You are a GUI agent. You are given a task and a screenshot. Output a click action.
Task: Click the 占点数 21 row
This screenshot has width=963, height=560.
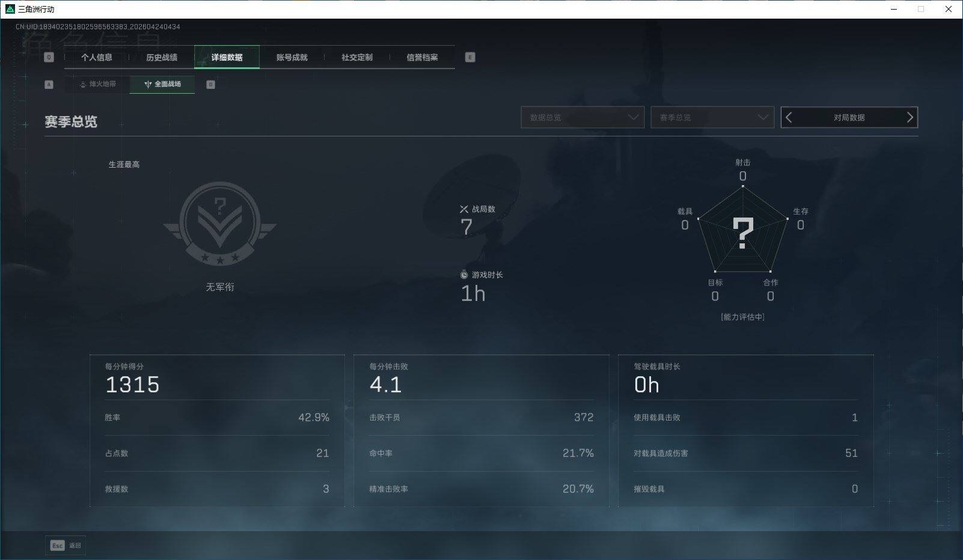pyautogui.click(x=217, y=453)
